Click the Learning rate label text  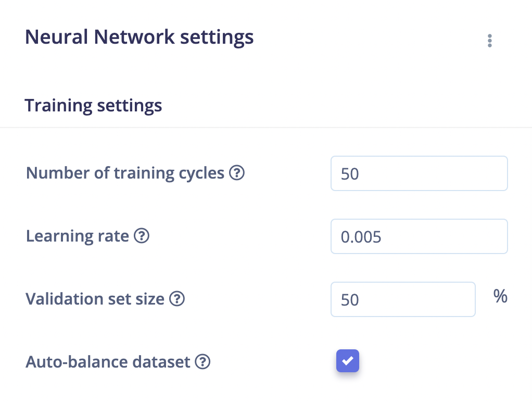tap(78, 236)
